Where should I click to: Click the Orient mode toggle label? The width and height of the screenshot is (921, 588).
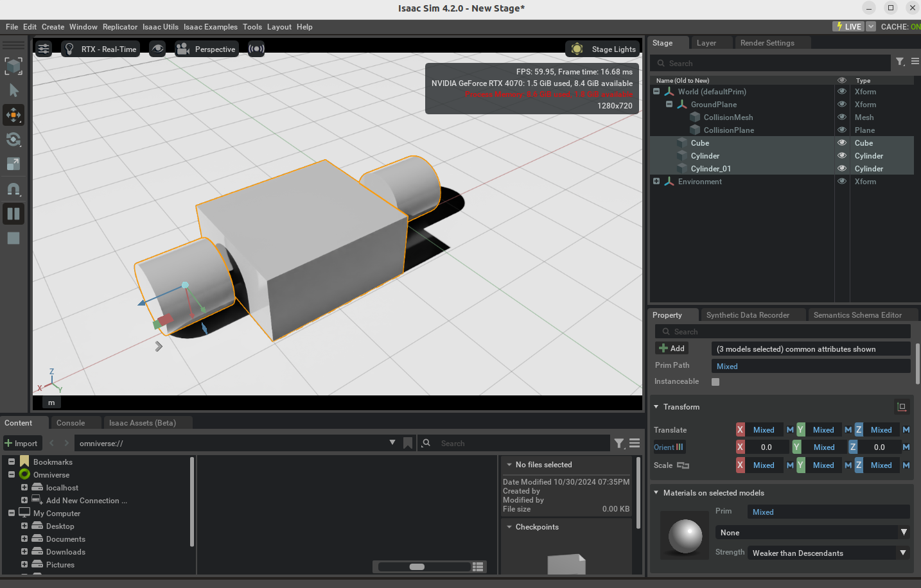pos(669,447)
